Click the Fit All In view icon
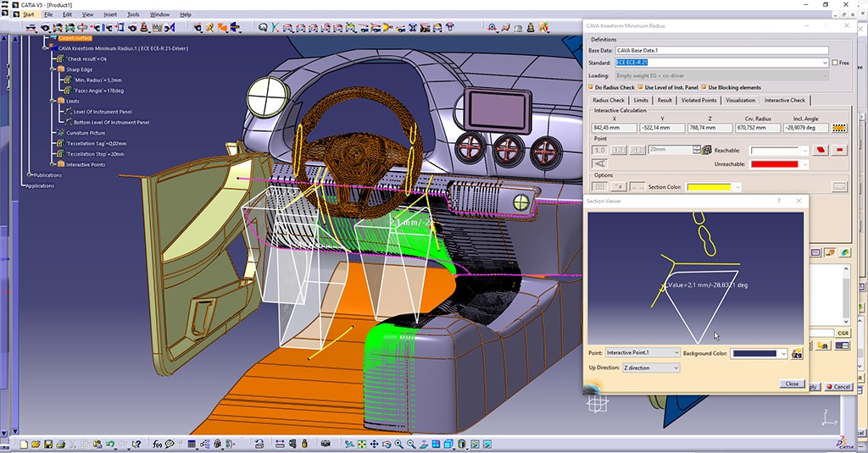 [361, 445]
